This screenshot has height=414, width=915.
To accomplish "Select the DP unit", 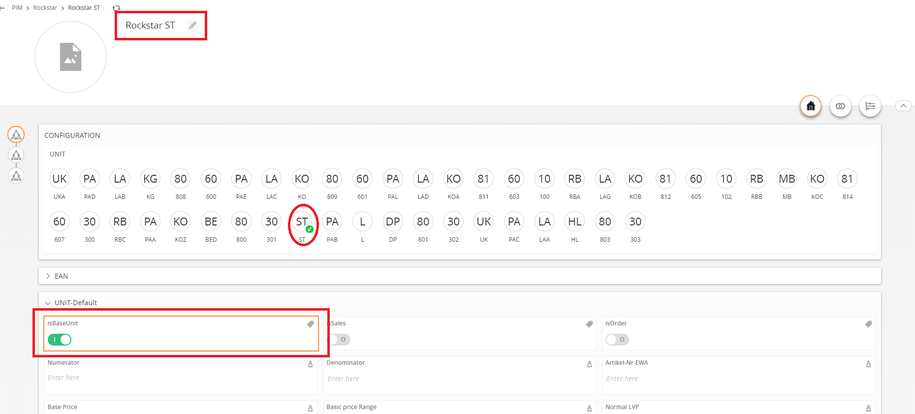I will pos(393,222).
